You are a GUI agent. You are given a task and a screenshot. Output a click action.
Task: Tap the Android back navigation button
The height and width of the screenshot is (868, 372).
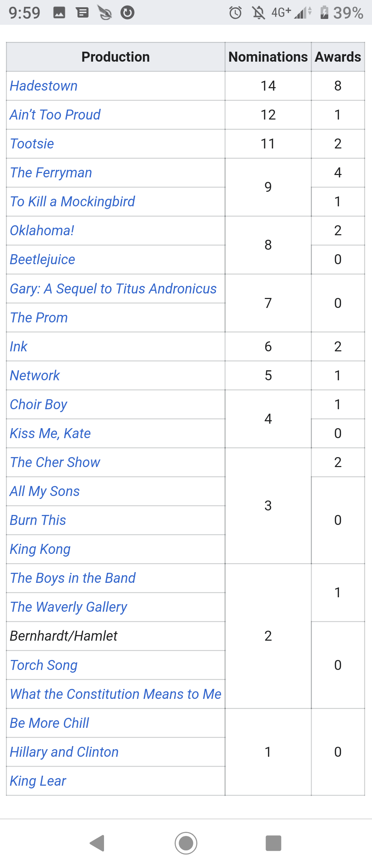(97, 843)
